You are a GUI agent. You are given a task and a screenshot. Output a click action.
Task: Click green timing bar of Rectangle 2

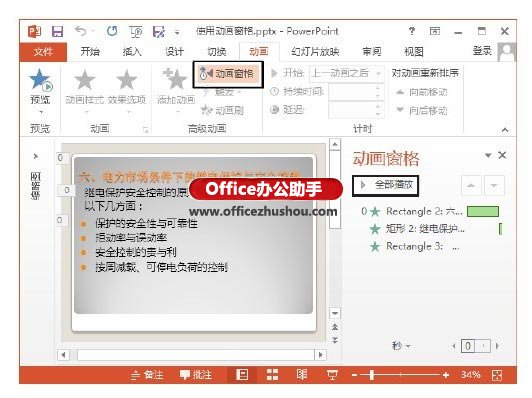point(483,211)
